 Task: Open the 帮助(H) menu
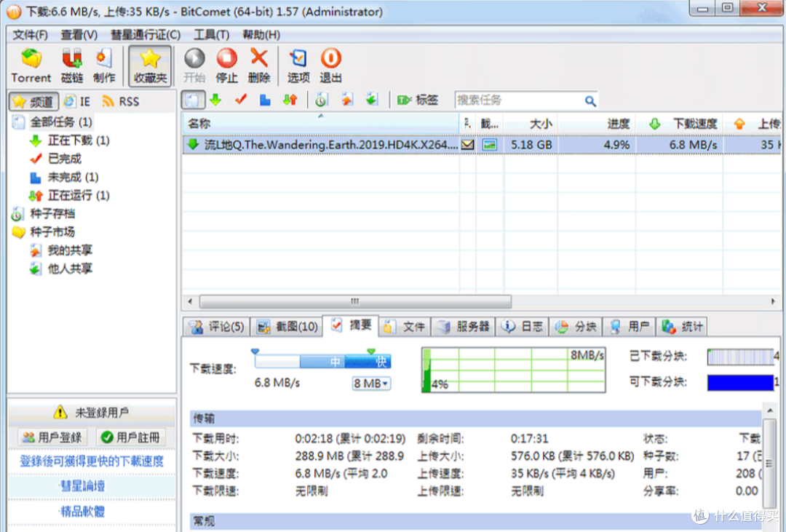click(261, 35)
